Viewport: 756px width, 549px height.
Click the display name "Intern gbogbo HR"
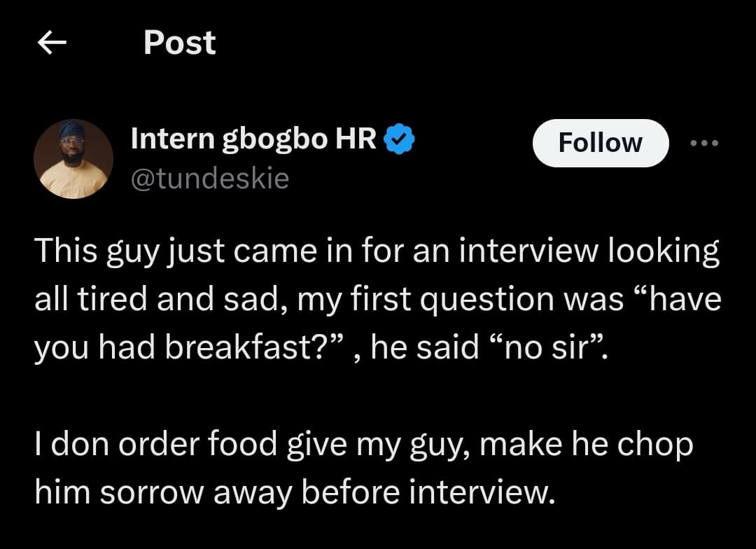click(254, 140)
